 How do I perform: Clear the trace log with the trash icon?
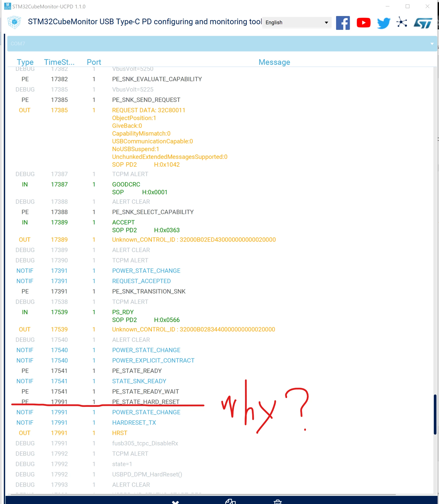(278, 502)
